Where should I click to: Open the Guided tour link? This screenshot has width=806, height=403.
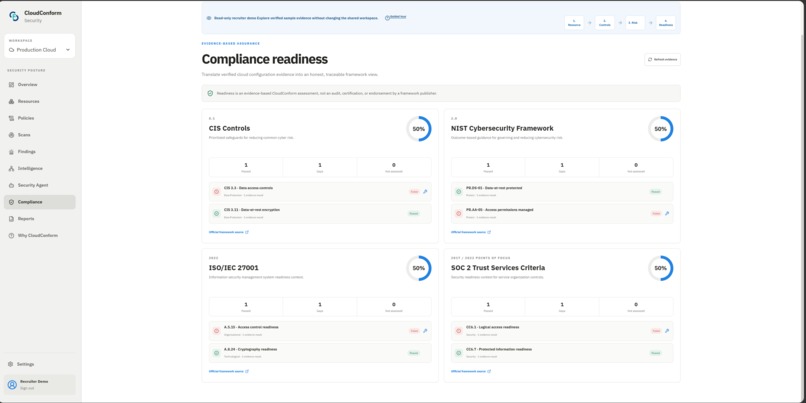[x=398, y=17]
